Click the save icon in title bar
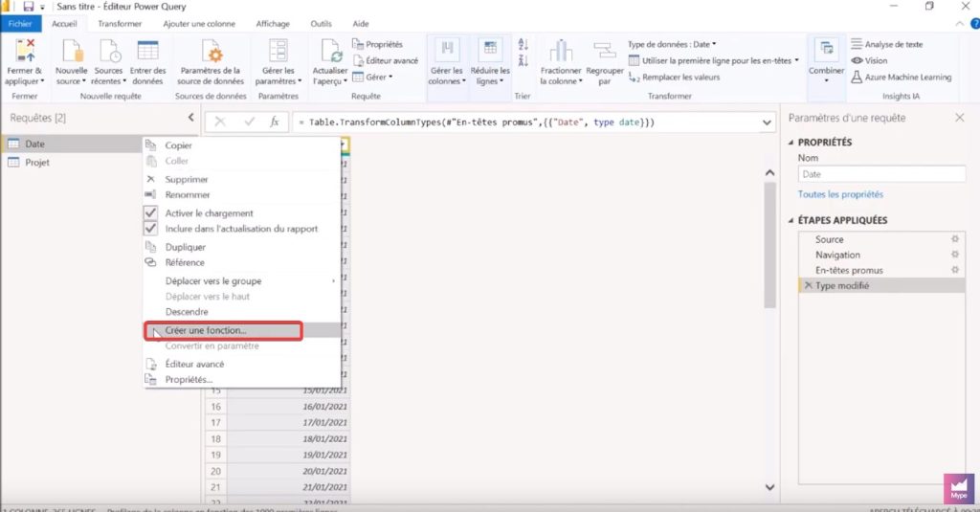 [28, 7]
